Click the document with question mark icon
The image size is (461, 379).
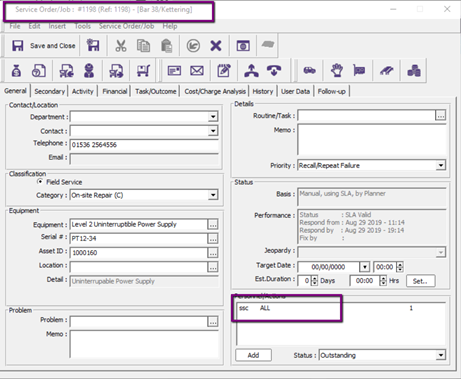point(39,71)
